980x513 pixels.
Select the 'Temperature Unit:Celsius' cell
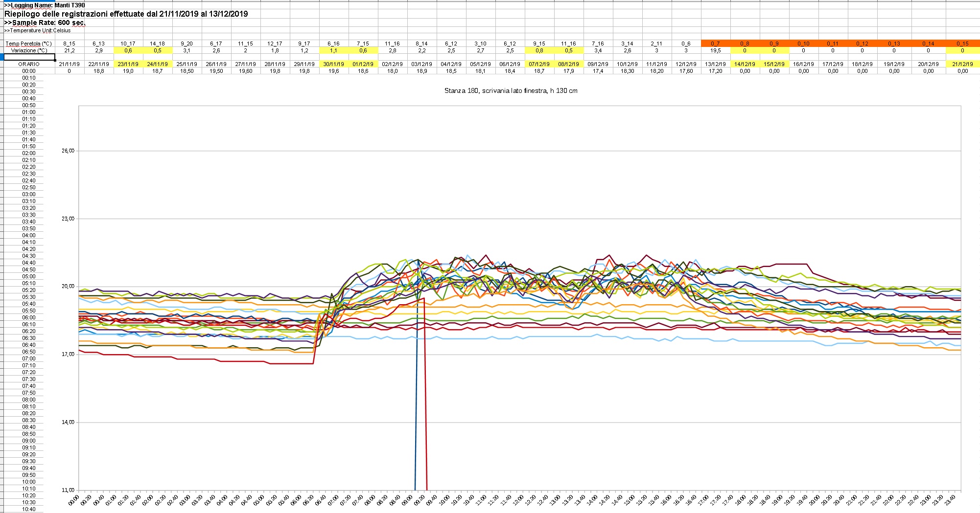coord(38,30)
